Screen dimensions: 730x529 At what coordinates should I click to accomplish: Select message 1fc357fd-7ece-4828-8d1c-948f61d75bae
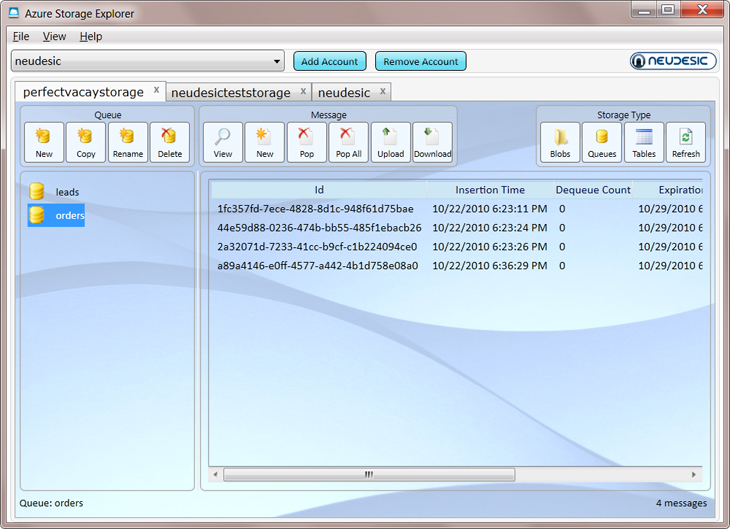(315, 209)
